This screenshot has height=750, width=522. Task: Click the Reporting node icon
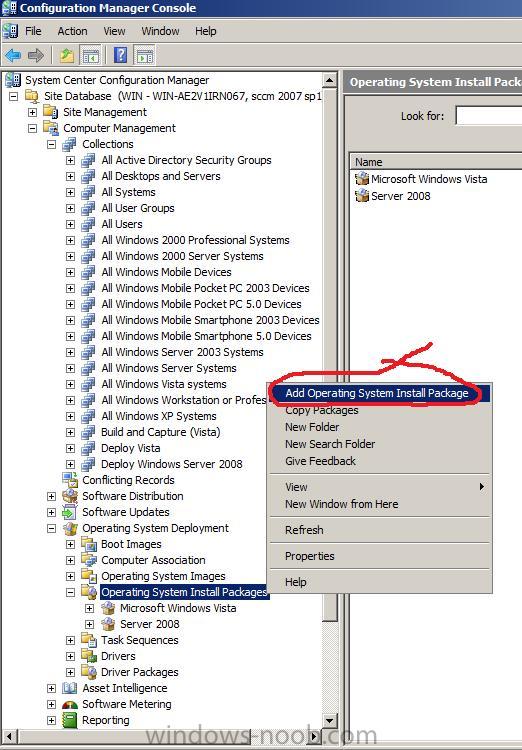pyautogui.click(x=70, y=720)
